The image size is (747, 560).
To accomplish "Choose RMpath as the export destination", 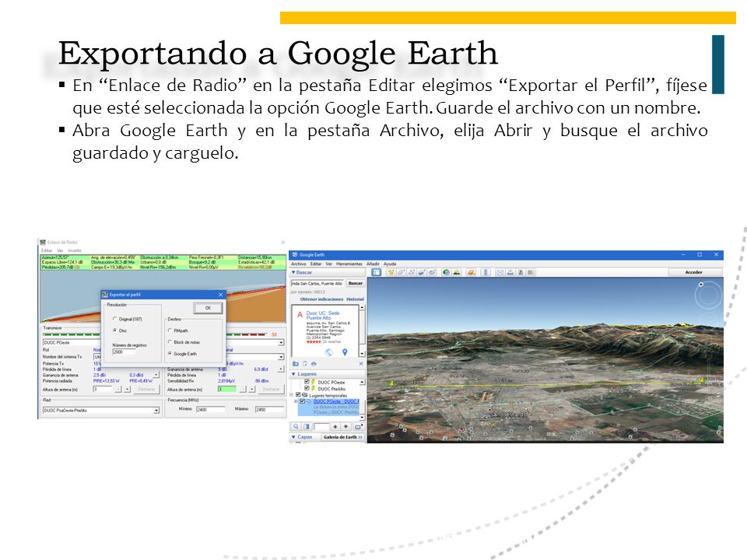I will pyautogui.click(x=170, y=330).
